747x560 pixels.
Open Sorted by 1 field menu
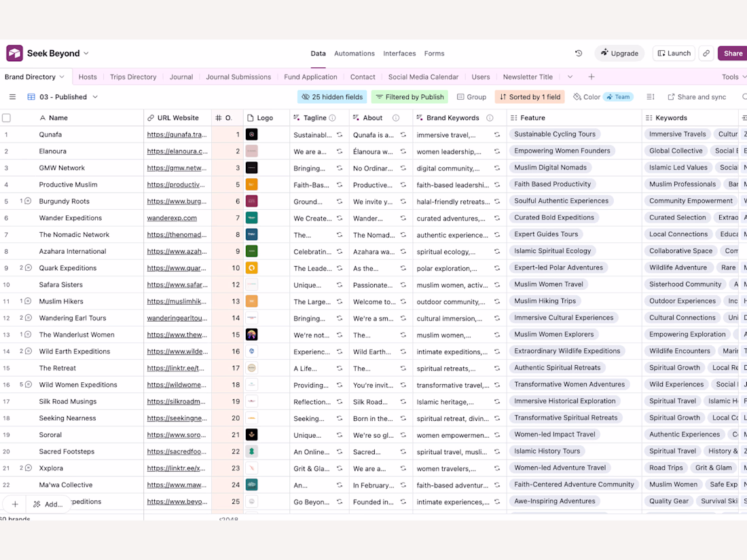530,96
